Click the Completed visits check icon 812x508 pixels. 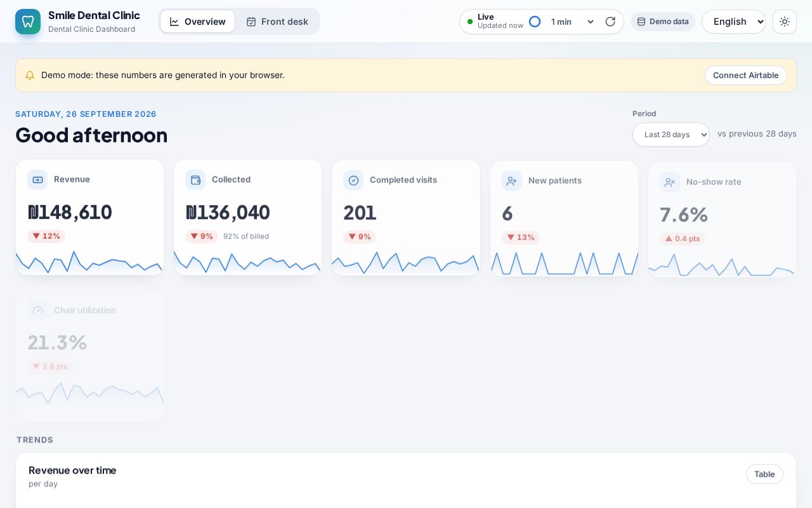click(353, 180)
